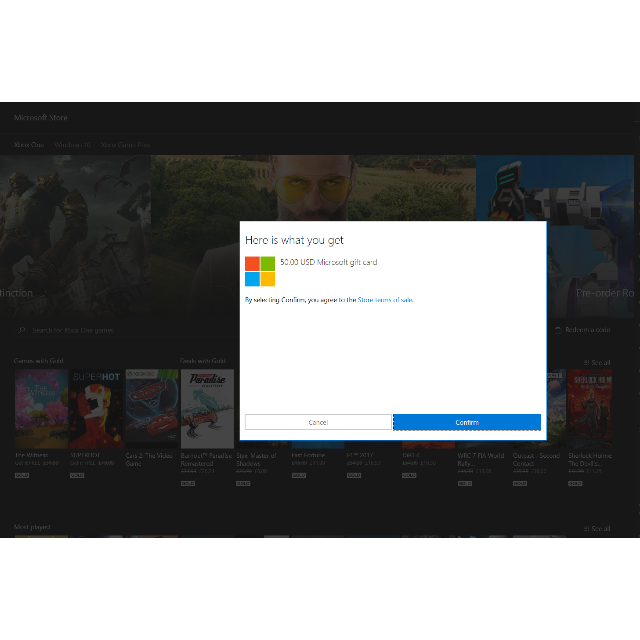Click the Deals with Gold heading
This screenshot has height=640, width=640.
tap(203, 361)
